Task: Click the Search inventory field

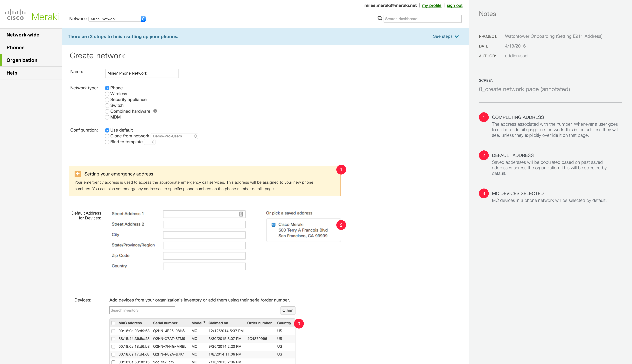Action: coord(142,310)
